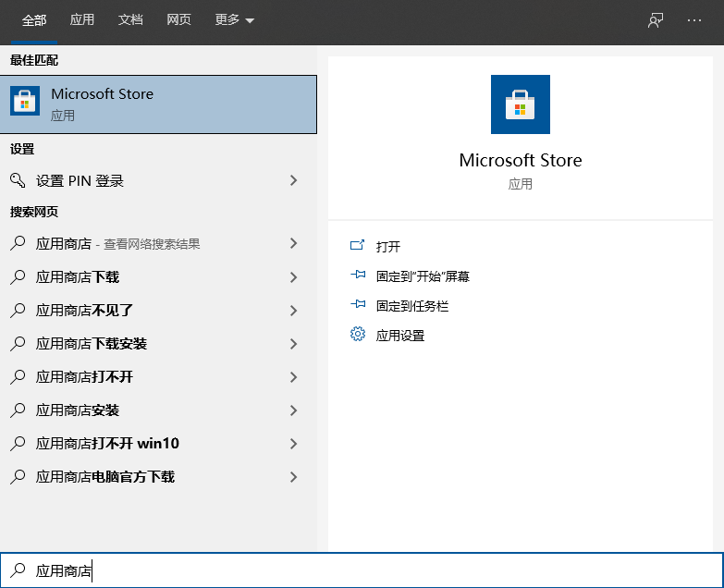
Task: Click the search icon beside 查看网络搜索结果
Action: 18,243
